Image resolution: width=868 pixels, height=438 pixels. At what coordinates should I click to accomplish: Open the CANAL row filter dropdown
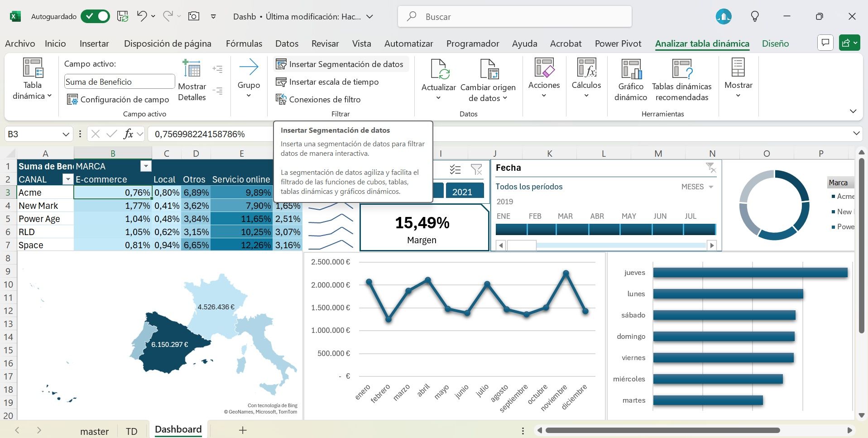(x=68, y=179)
